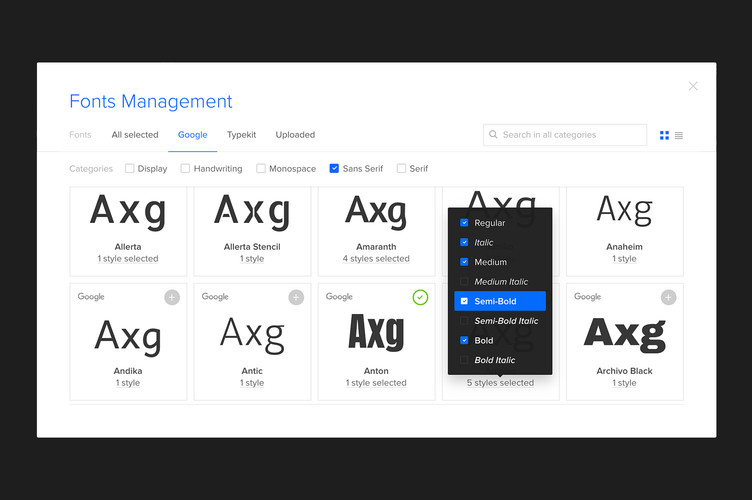Open the All selected tab
The width and height of the screenshot is (752, 500).
135,135
